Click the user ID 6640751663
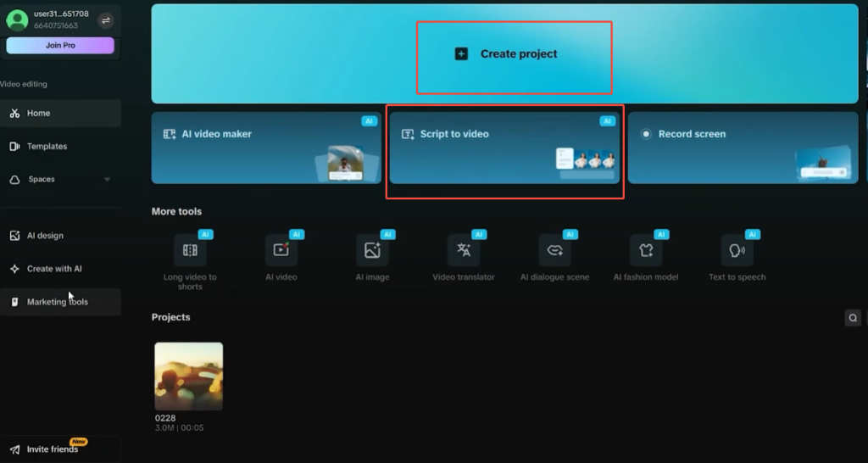This screenshot has height=463, width=868. coord(56,26)
